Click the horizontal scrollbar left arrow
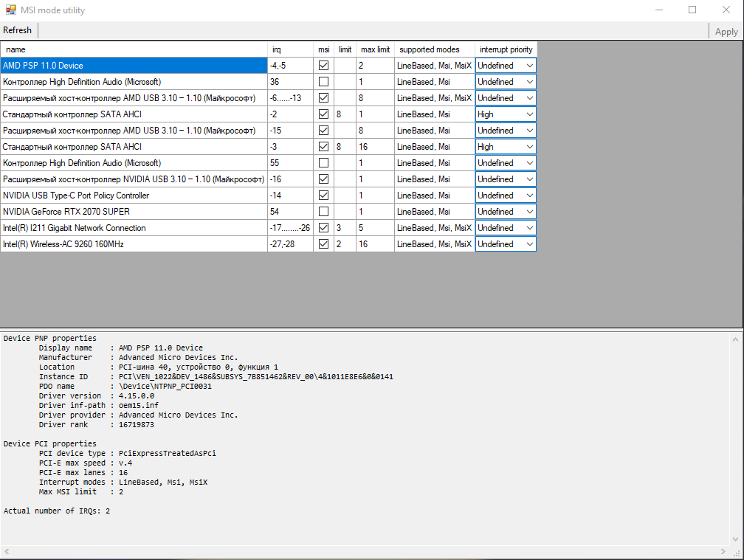Image resolution: width=744 pixels, height=560 pixels. (7, 551)
